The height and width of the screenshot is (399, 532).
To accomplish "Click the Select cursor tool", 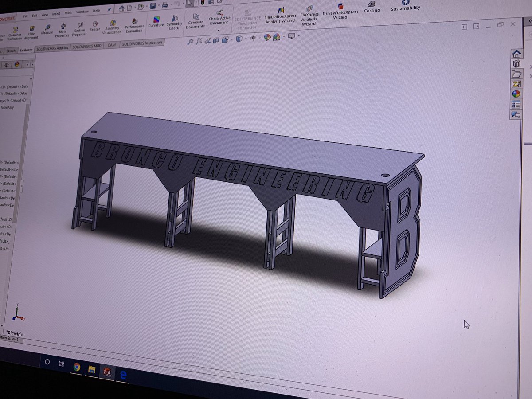I will point(189,4).
